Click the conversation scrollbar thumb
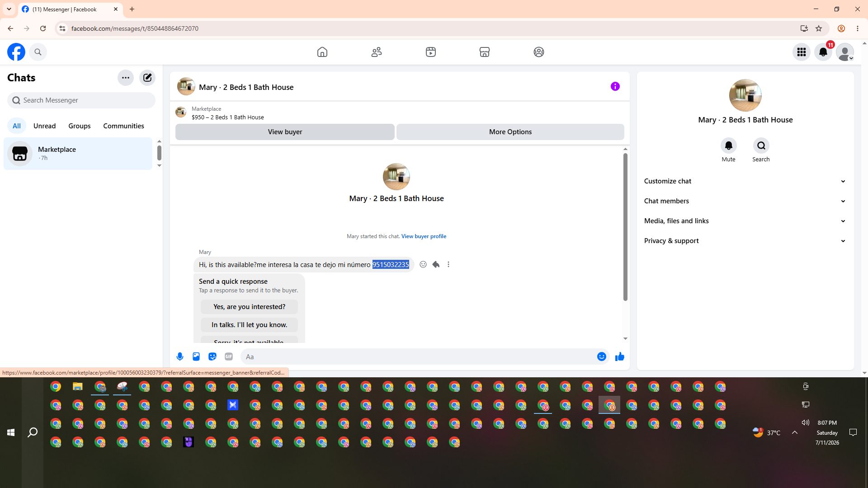Screen dimensions: 868x488 pos(625,227)
